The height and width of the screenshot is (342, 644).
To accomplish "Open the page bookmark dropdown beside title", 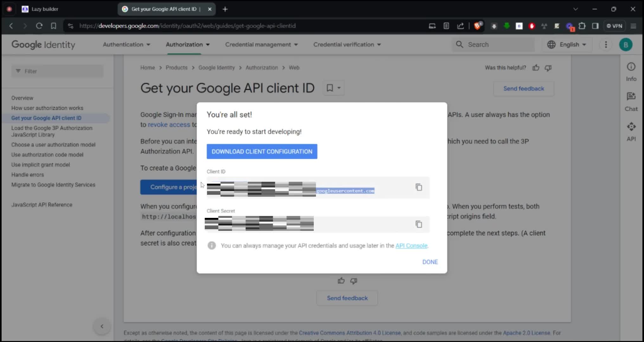I will point(334,88).
